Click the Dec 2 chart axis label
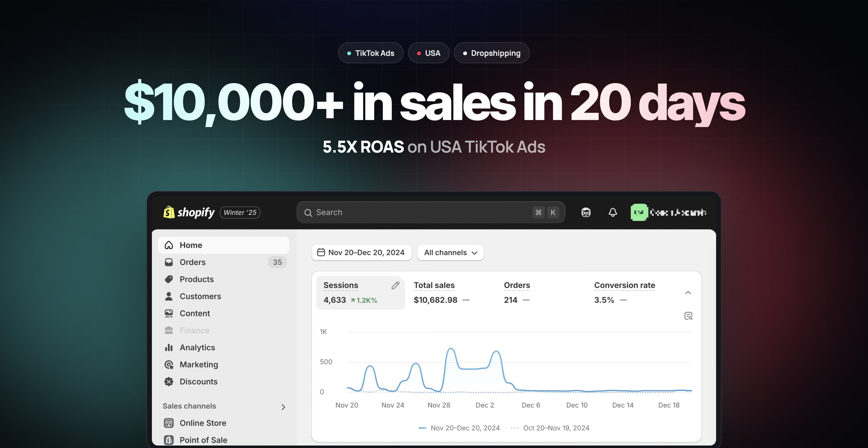 pyautogui.click(x=485, y=405)
